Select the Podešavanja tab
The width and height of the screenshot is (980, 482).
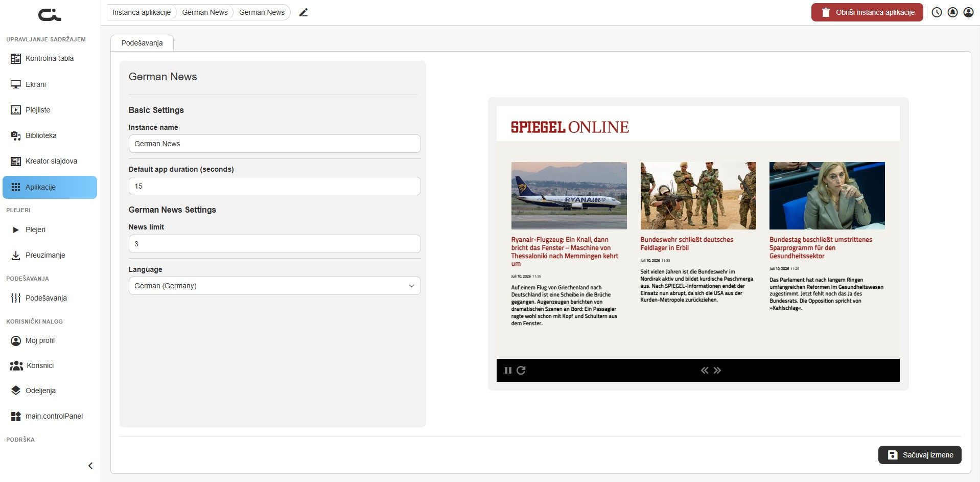click(x=142, y=43)
